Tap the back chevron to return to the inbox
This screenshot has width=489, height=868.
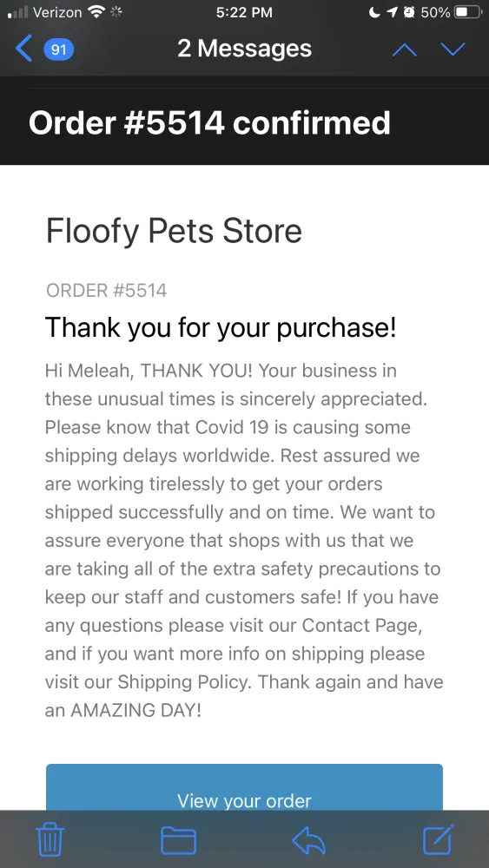(24, 49)
